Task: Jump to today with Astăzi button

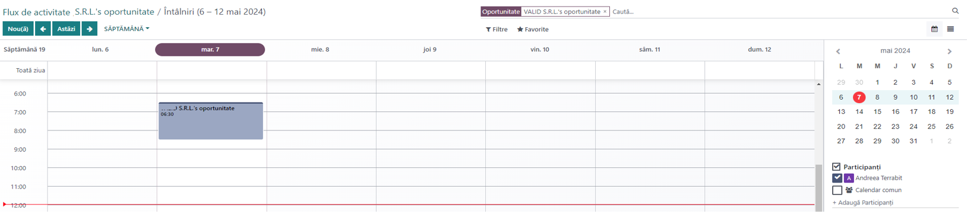Action: [66, 28]
